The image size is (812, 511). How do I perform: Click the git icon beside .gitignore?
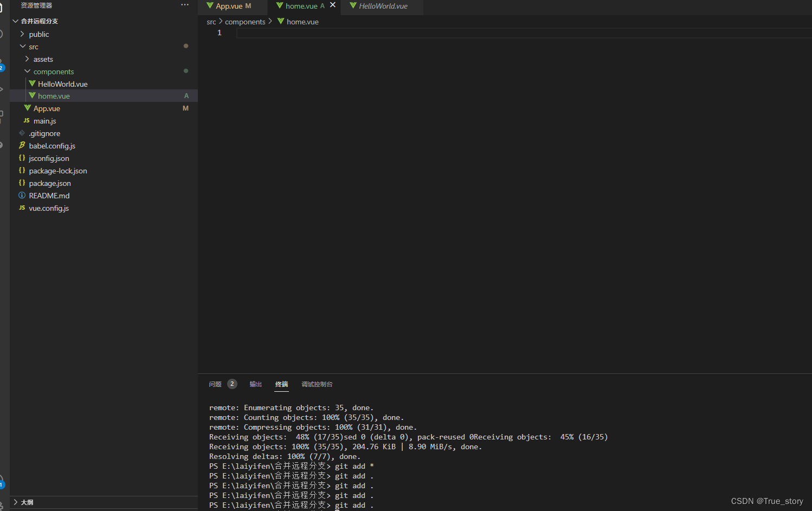pos(22,133)
